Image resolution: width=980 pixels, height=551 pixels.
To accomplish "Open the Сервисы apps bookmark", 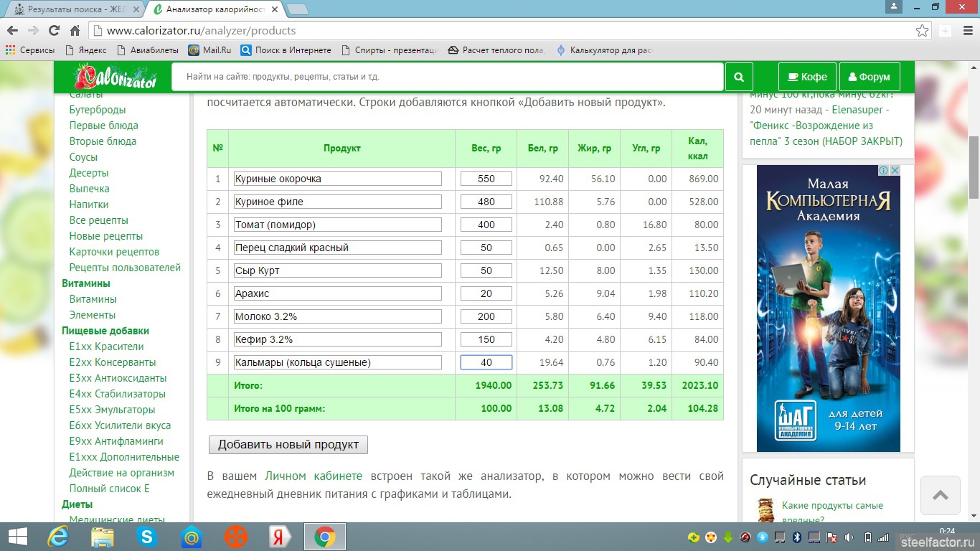I will (30, 50).
